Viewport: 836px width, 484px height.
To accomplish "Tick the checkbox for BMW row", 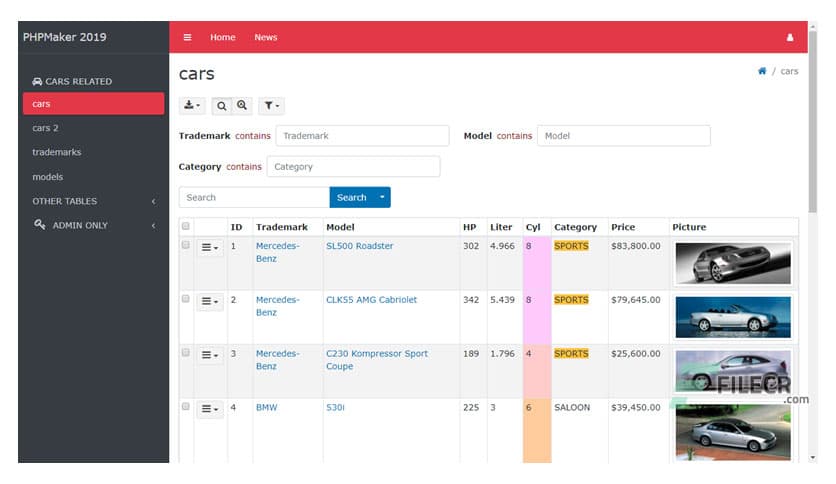I will [185, 407].
